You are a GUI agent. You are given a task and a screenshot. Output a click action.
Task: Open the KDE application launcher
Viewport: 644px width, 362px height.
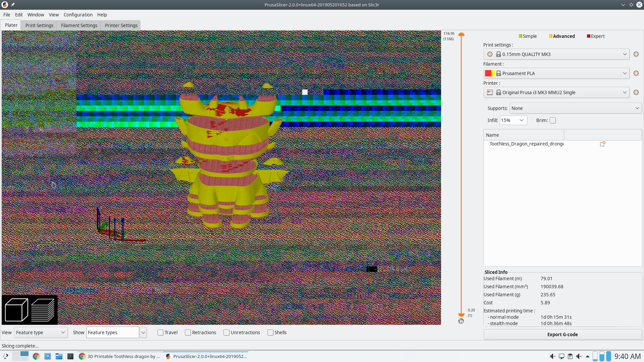pyautogui.click(x=6, y=356)
